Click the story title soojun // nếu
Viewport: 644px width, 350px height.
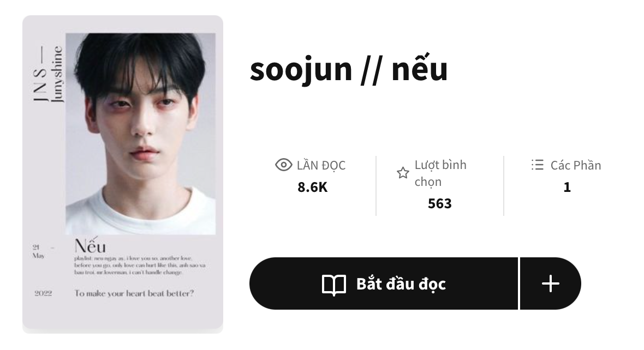point(349,69)
